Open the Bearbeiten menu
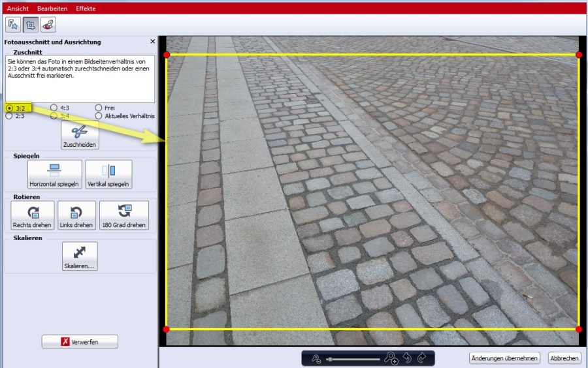This screenshot has height=368, width=588. click(52, 8)
